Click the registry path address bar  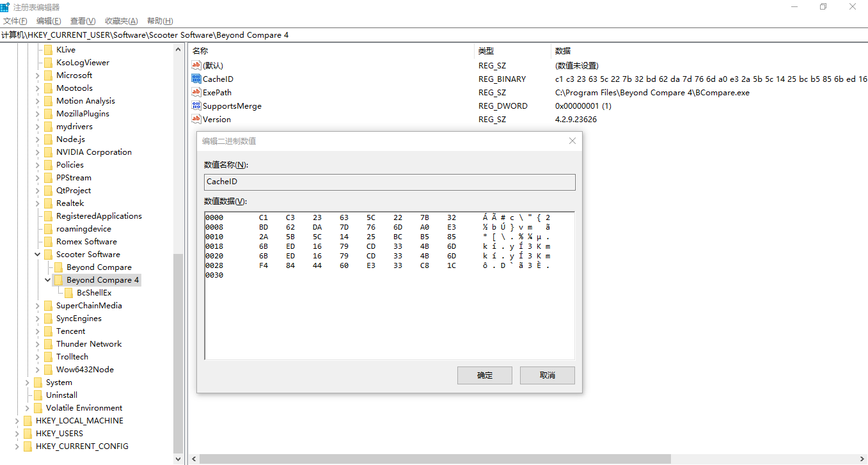(434, 35)
